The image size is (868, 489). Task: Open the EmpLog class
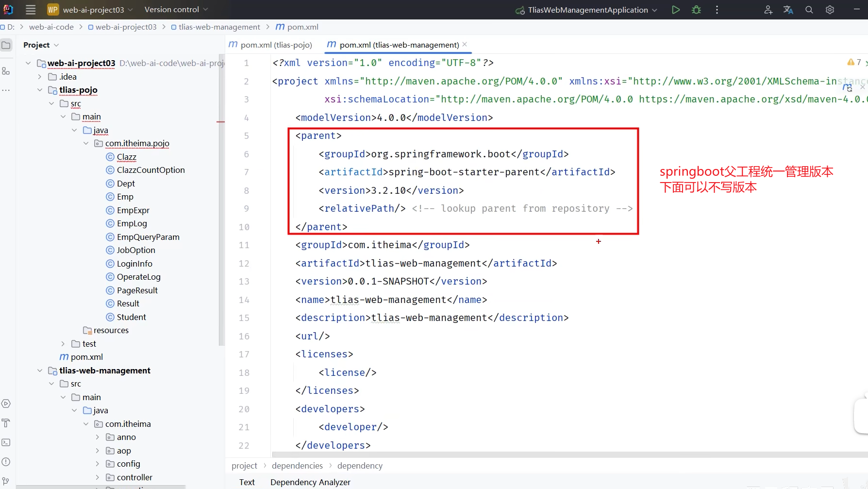pos(132,223)
